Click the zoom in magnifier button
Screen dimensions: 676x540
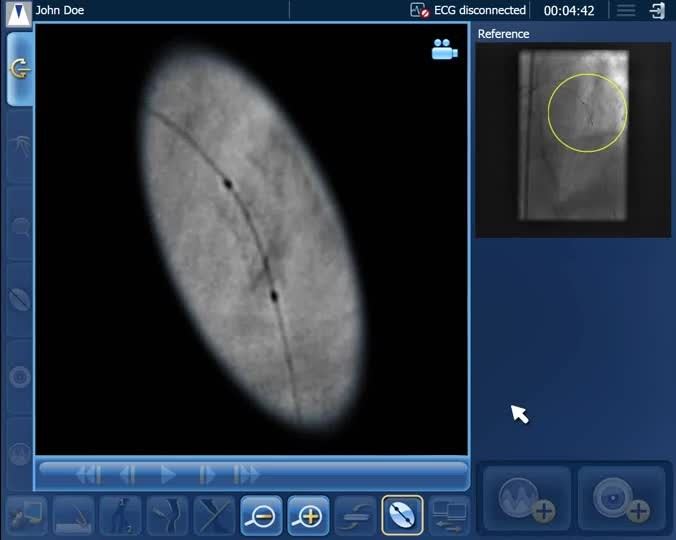pyautogui.click(x=308, y=515)
